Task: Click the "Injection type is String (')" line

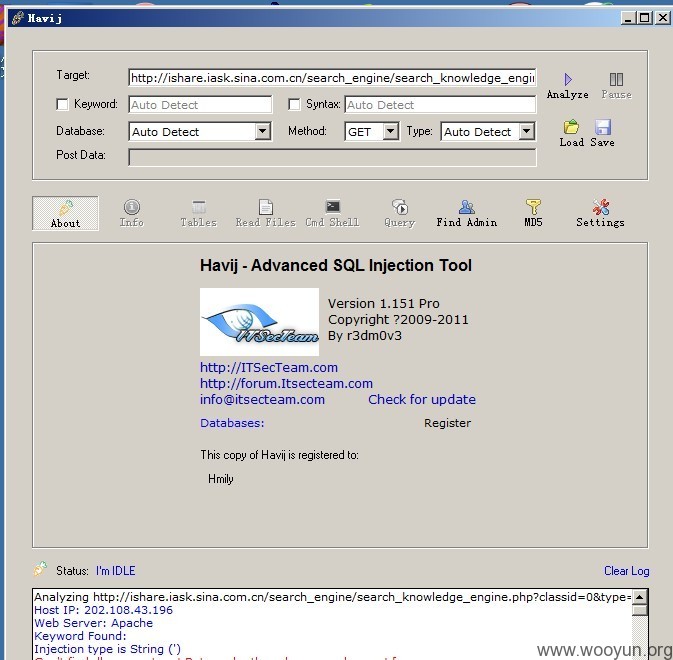Action: (x=107, y=649)
